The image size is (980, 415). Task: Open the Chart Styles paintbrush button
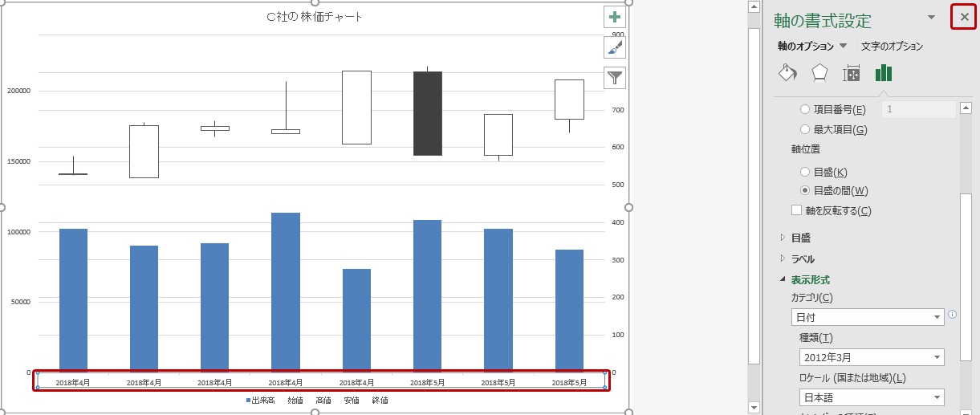coord(614,47)
